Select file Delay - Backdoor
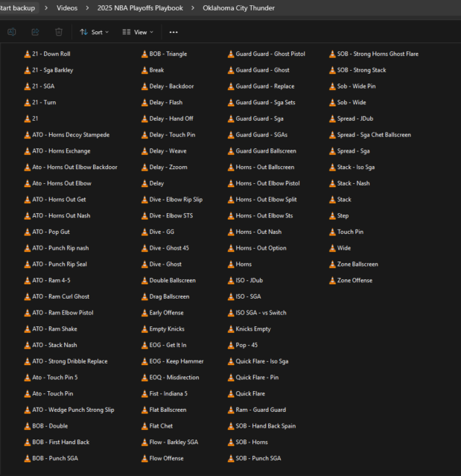This screenshot has height=476, width=461. (168, 86)
